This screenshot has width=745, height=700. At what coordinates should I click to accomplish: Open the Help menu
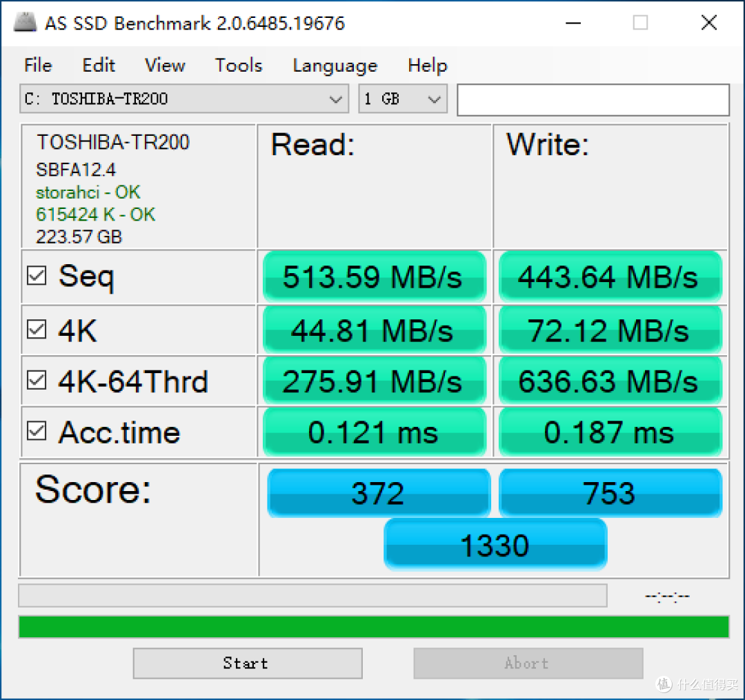coord(427,66)
